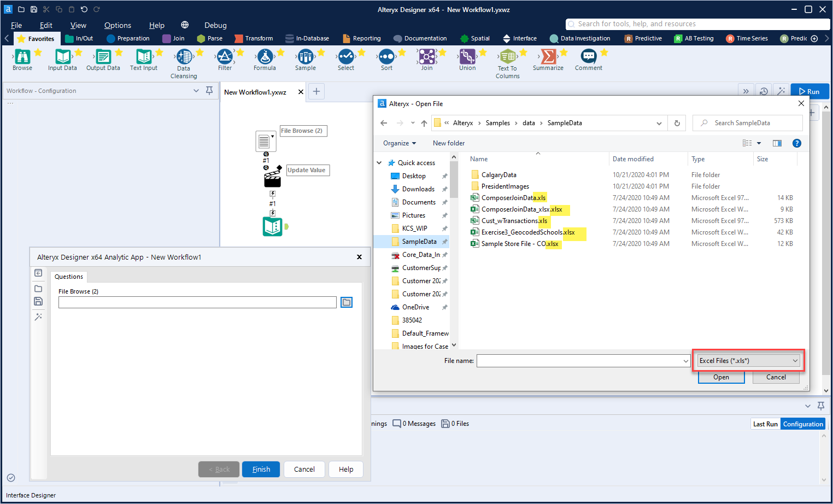Collapse the Quick access tree node
The image size is (833, 504).
(379, 163)
